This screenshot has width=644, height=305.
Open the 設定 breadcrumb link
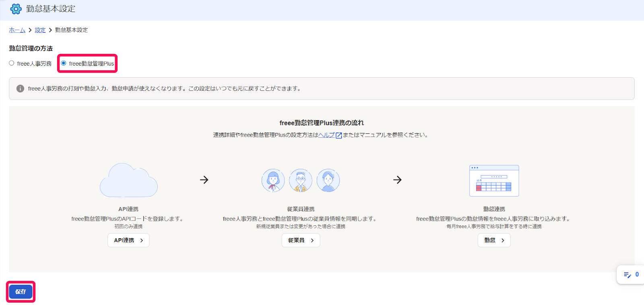(40, 30)
